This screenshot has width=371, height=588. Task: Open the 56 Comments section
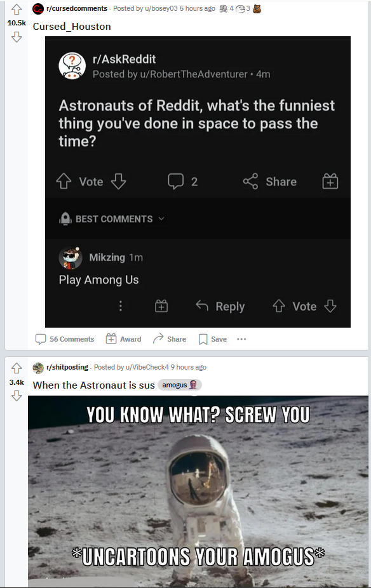pos(65,339)
